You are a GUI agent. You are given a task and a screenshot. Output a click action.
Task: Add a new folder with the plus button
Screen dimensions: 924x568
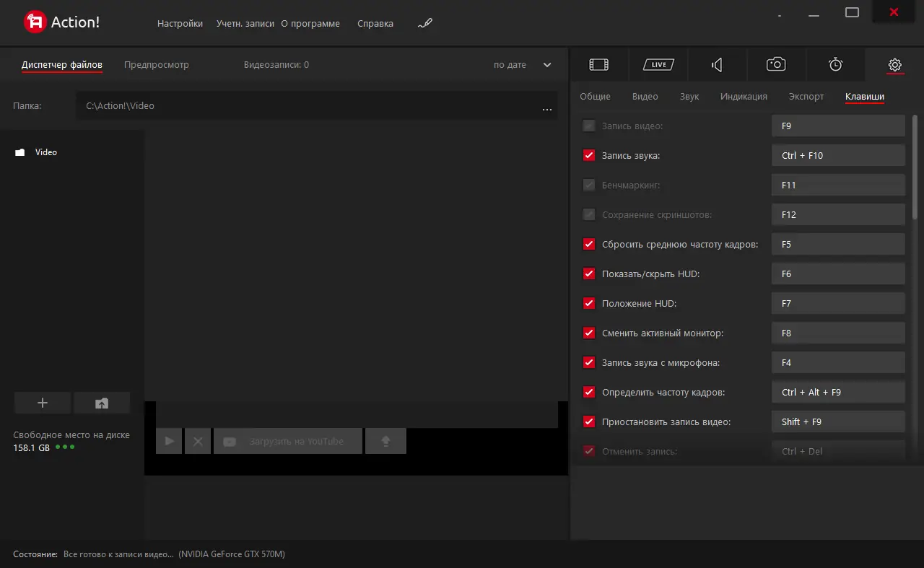[x=43, y=403]
